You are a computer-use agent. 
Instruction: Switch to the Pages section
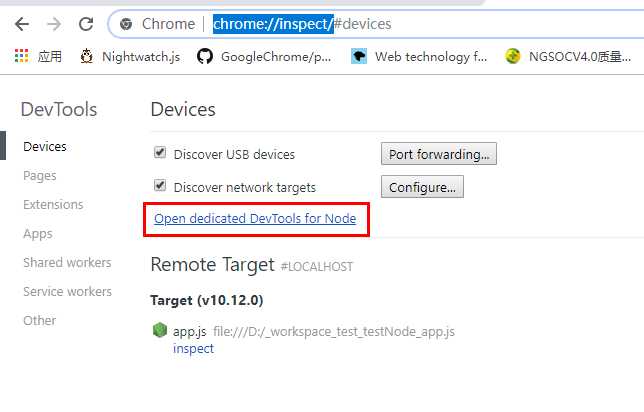[x=40, y=175]
